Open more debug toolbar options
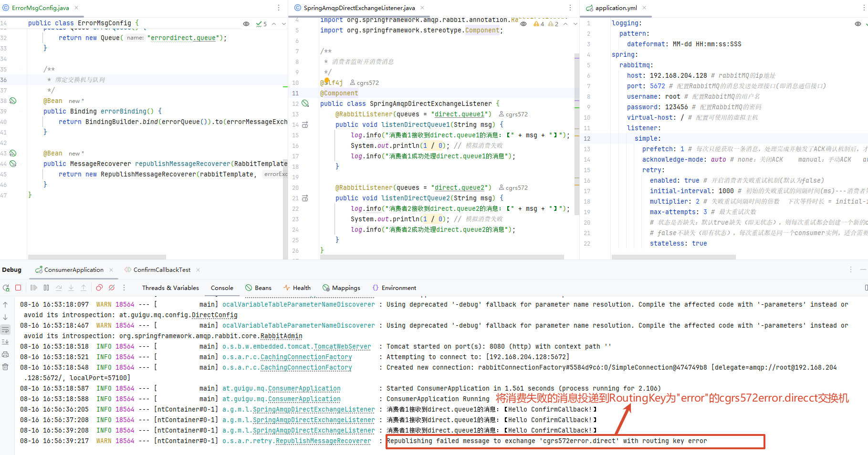Viewport: 868px width, 455px height. (124, 288)
